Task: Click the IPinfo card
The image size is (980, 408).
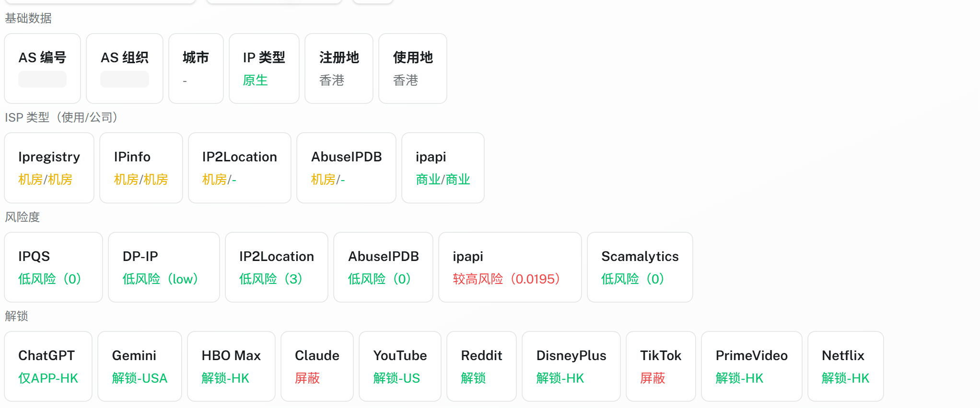Action: click(141, 168)
